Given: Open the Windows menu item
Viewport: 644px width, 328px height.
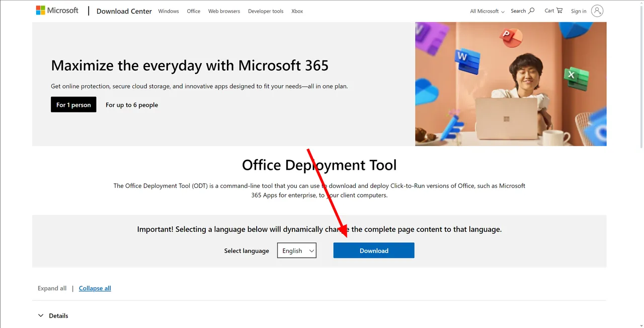Looking at the screenshot, I should tap(169, 11).
